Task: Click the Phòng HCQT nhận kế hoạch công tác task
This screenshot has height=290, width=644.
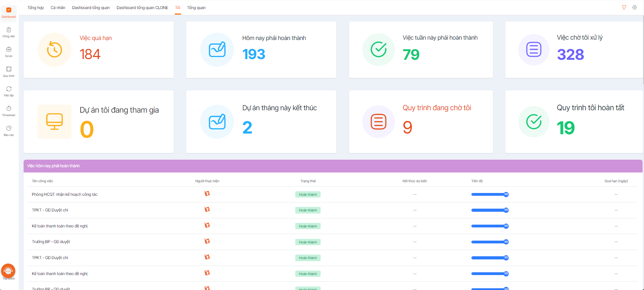Action: click(65, 194)
